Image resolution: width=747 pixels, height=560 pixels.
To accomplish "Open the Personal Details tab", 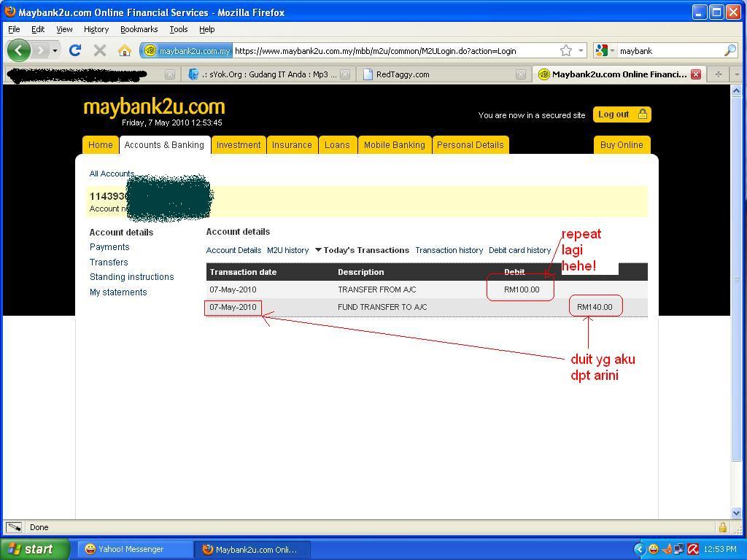I will pyautogui.click(x=471, y=145).
